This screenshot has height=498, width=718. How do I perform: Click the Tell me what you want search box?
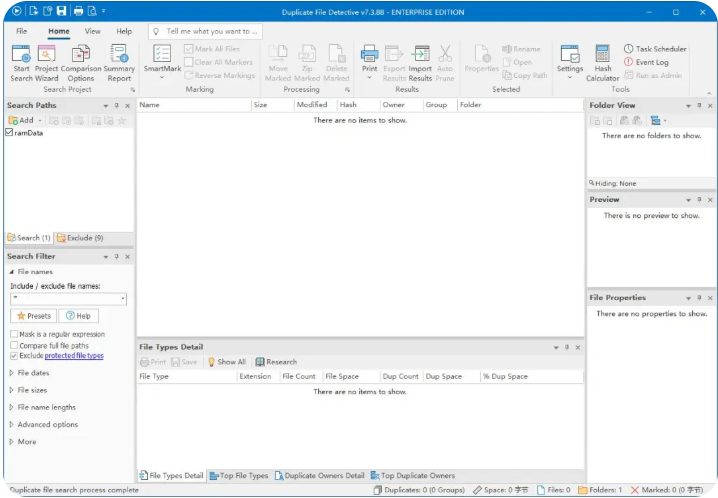205,31
